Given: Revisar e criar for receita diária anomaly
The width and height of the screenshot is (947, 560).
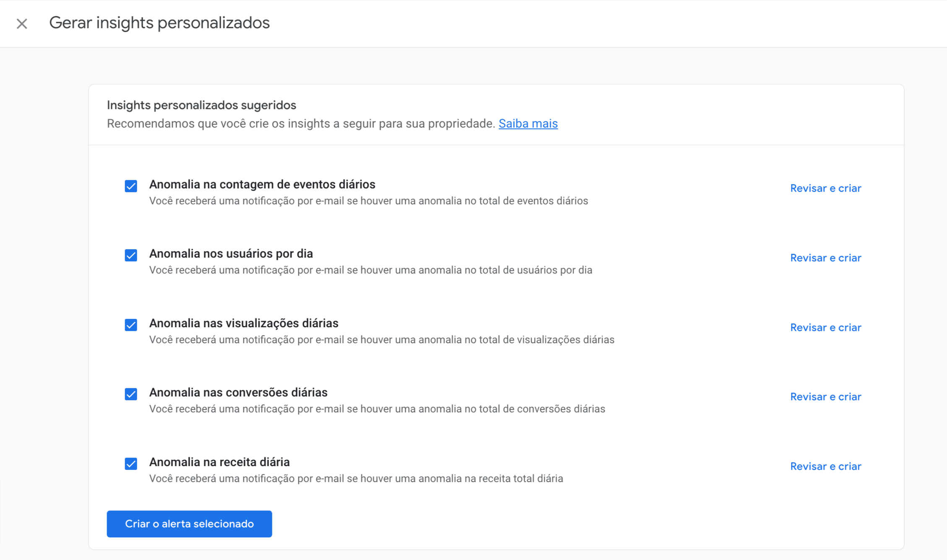Looking at the screenshot, I should click(x=825, y=466).
